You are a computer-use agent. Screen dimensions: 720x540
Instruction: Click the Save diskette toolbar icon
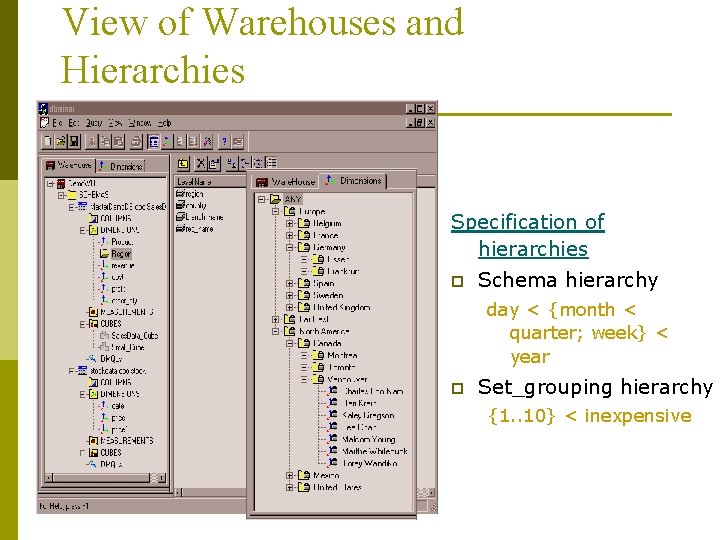coord(74,141)
